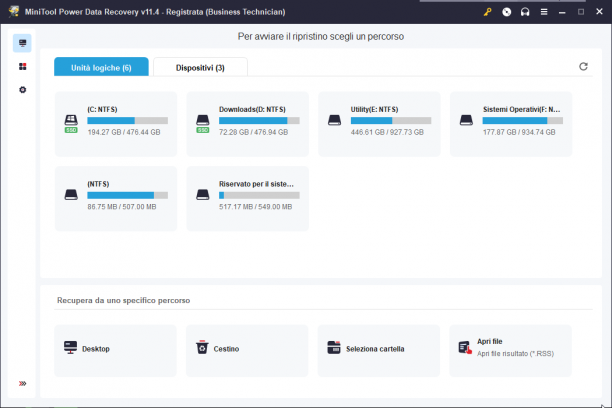Select the Downloads D: drive icon
This screenshot has width=612, height=408.
pos(203,123)
